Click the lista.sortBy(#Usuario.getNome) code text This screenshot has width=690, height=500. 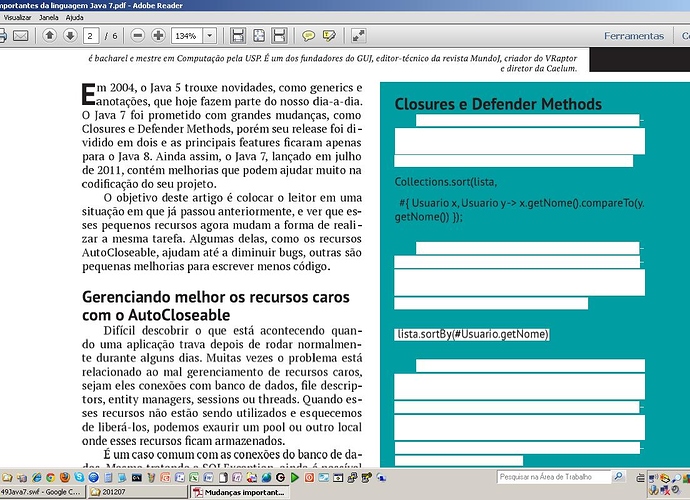point(473,334)
